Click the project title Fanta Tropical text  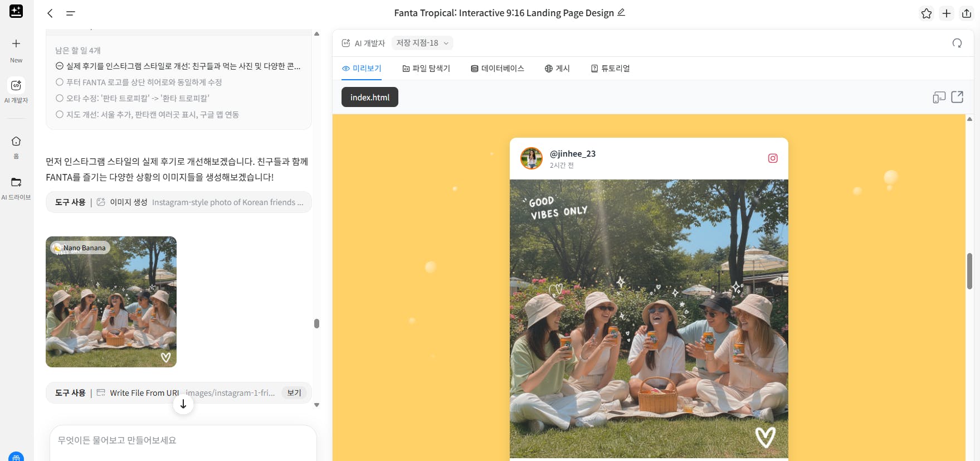(x=504, y=13)
